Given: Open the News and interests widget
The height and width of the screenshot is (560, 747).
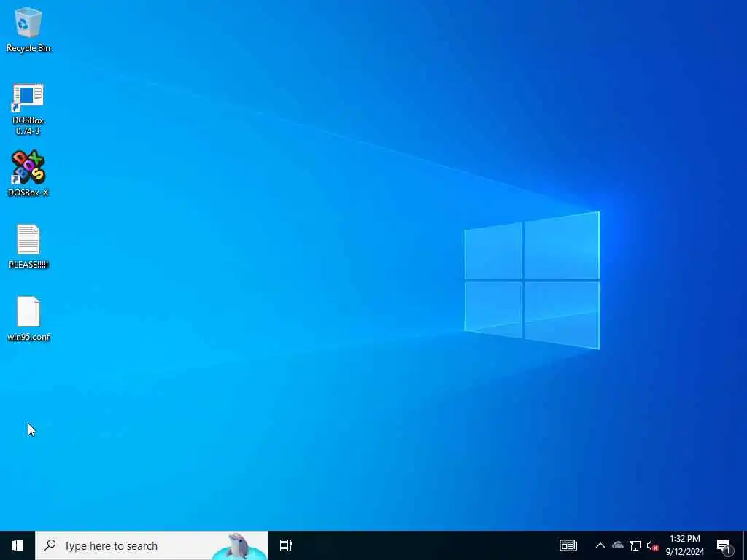Looking at the screenshot, I should (x=568, y=545).
